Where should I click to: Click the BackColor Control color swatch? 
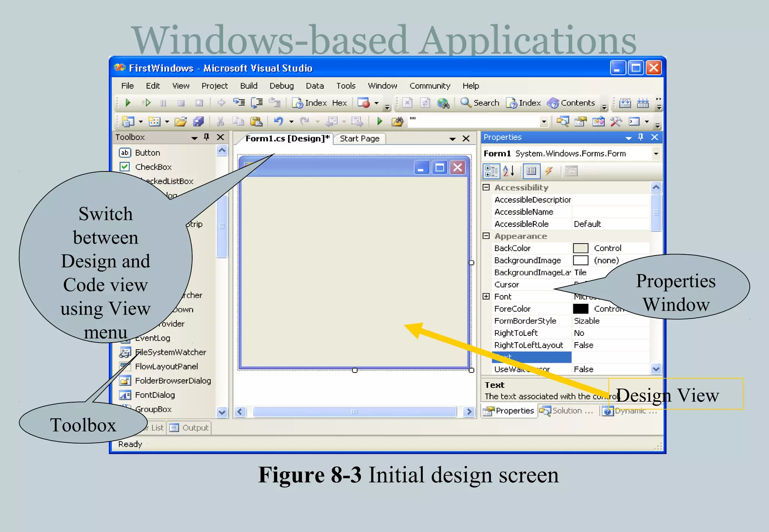(x=581, y=248)
